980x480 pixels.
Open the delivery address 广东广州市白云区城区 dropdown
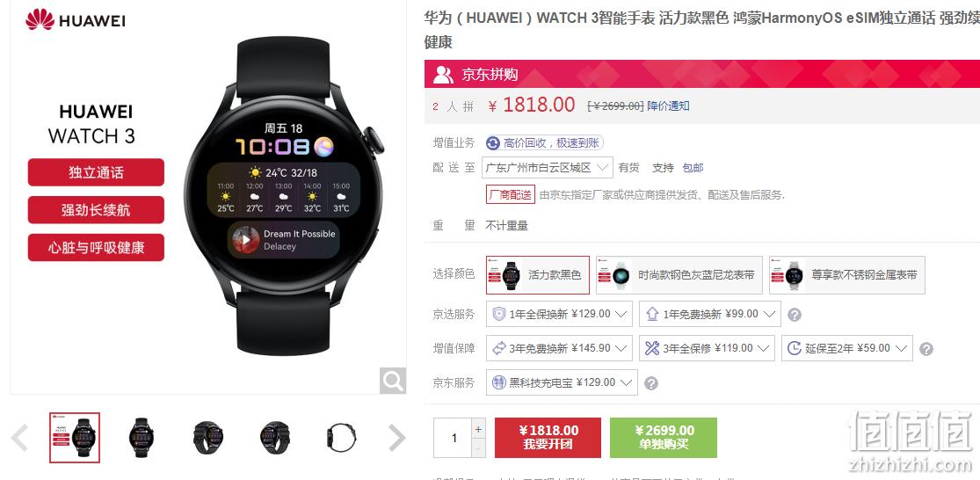(548, 168)
